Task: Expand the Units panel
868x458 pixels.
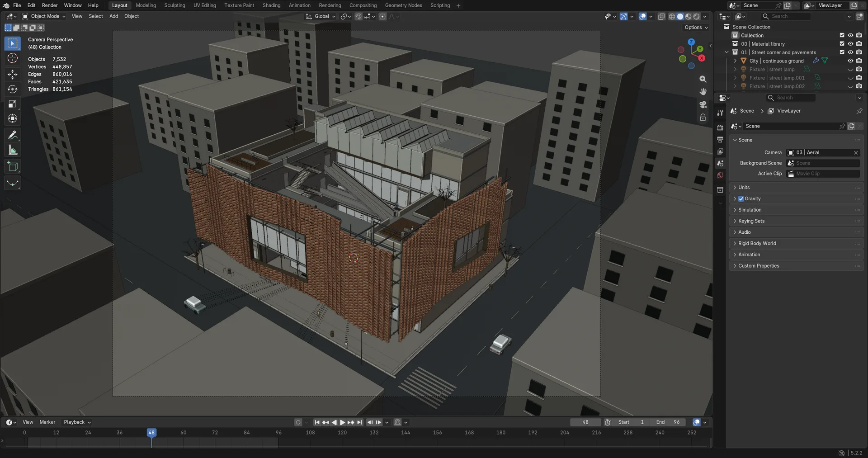Action: [796, 188]
